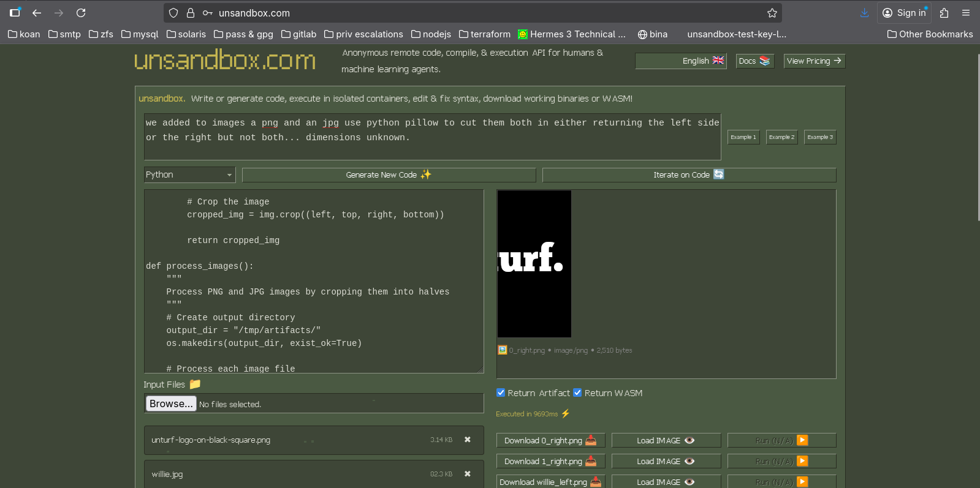Uncheck the Return Artifact checkbox

pyautogui.click(x=501, y=392)
